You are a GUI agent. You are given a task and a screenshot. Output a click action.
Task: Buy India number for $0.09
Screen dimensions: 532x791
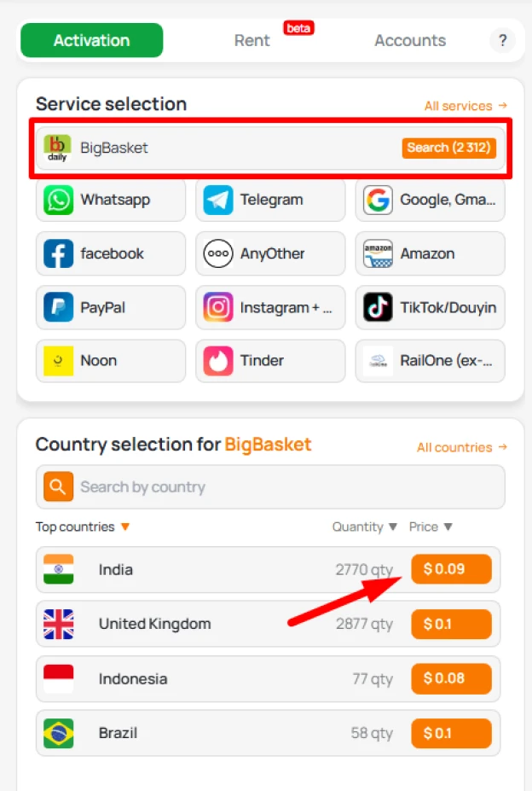452,569
